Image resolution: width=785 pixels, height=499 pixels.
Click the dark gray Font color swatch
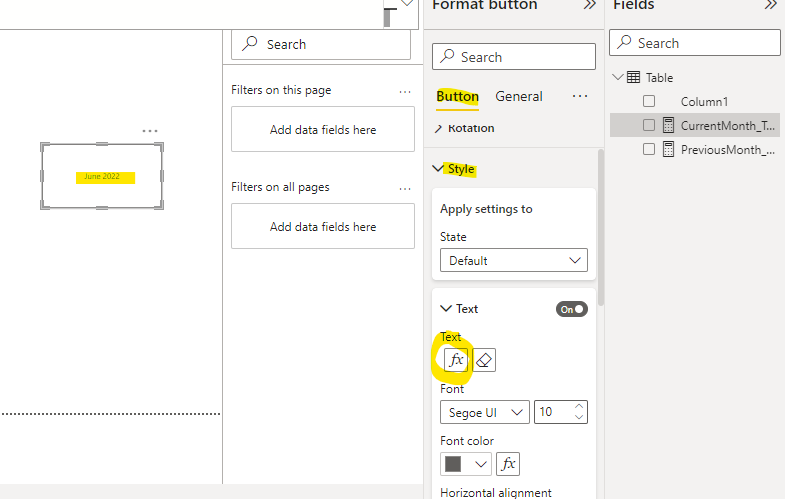pos(453,464)
